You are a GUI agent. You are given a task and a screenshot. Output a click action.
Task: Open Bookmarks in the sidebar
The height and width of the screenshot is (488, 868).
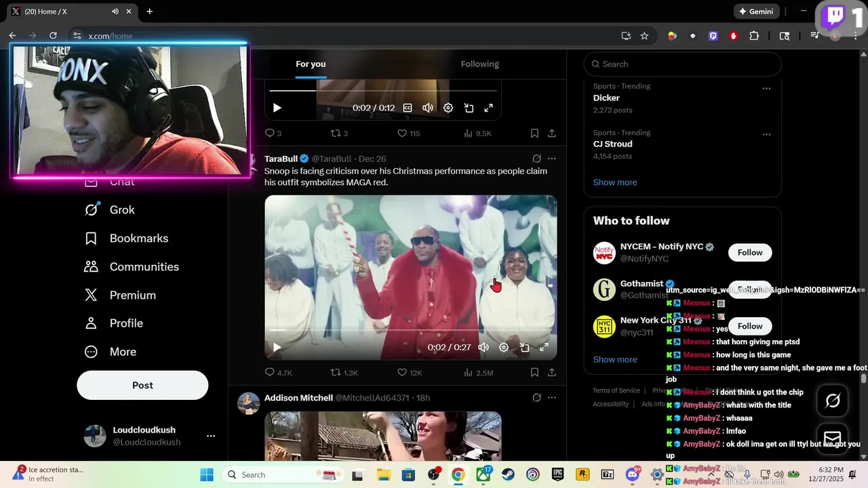pyautogui.click(x=126, y=239)
